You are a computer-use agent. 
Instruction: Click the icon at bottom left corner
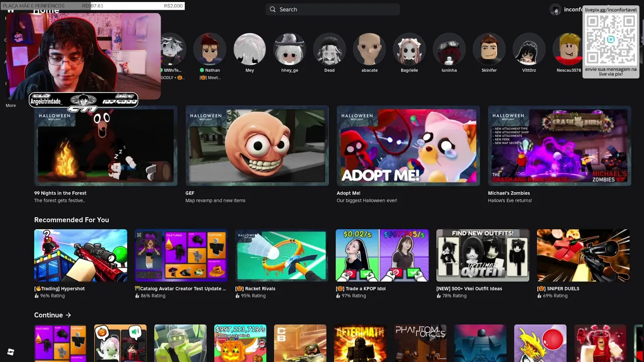point(11,352)
